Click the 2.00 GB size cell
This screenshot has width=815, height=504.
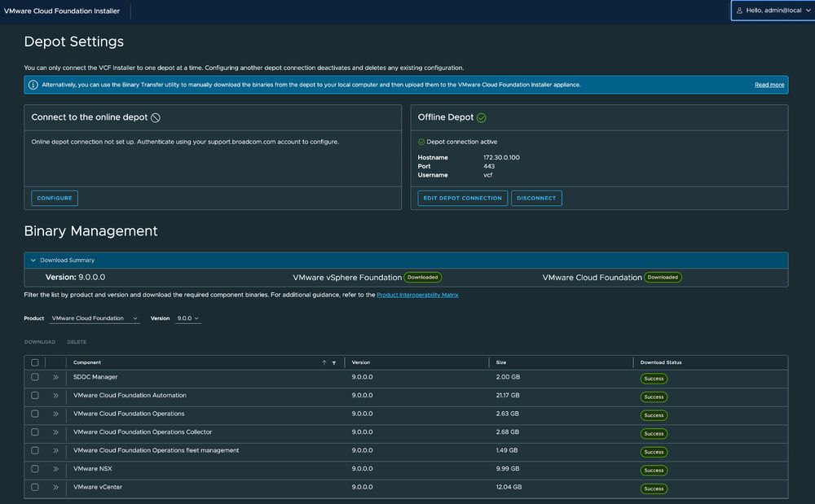[x=508, y=377]
